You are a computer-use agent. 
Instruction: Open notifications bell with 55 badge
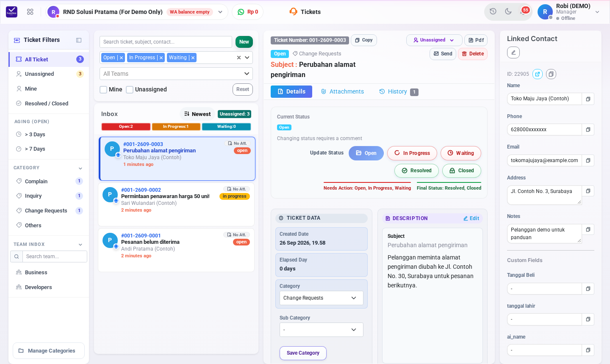(524, 11)
